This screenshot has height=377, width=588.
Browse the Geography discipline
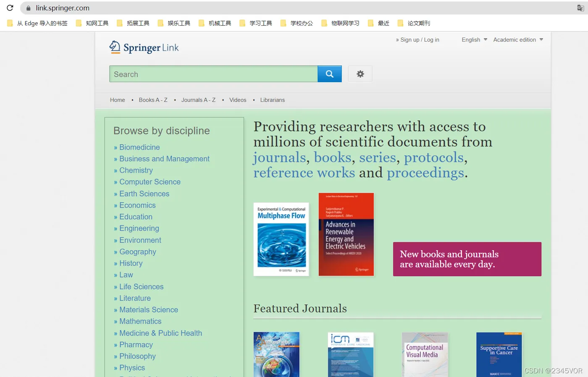[138, 251]
